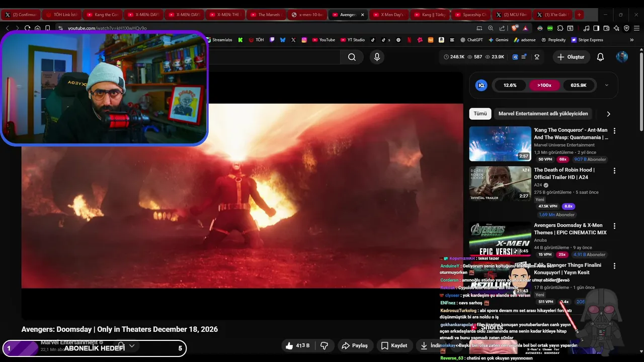Open the Perplexity bookmark
This screenshot has height=362, width=644.
(x=553, y=40)
